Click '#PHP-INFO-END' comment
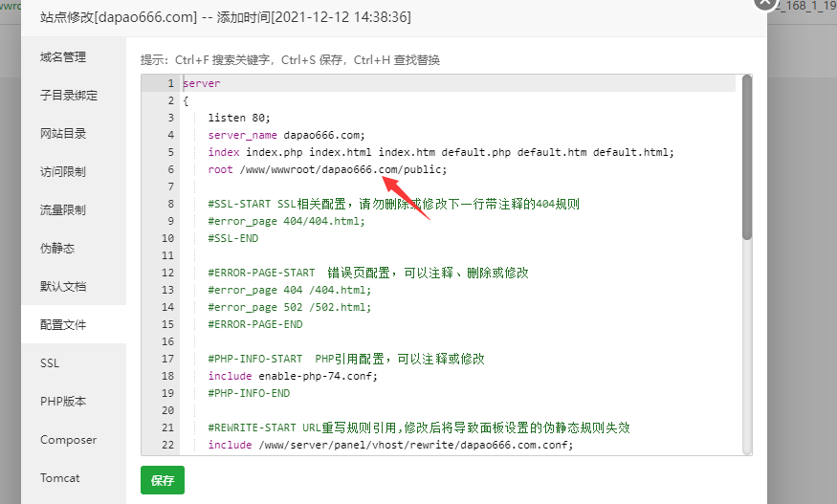This screenshot has width=837, height=504. coord(249,393)
